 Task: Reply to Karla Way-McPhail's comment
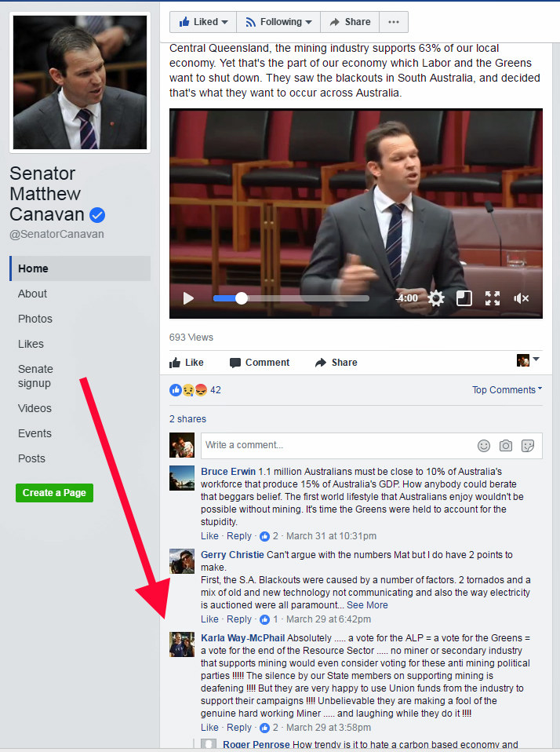239,728
